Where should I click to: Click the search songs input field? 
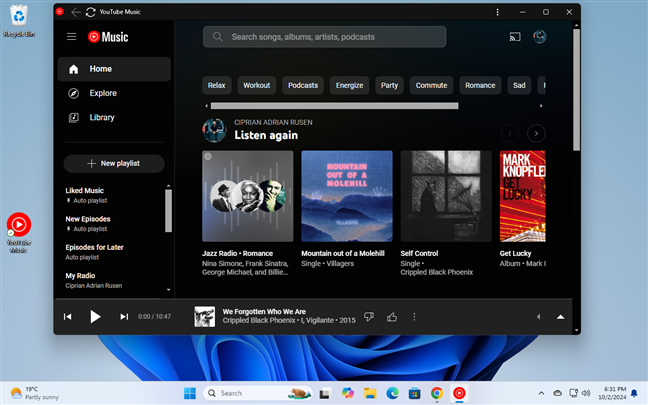pyautogui.click(x=324, y=37)
